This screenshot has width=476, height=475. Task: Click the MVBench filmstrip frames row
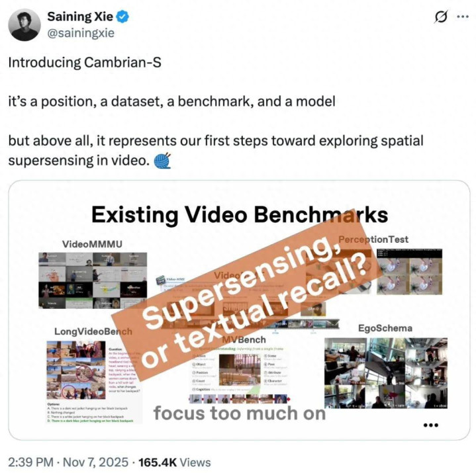coord(239,398)
